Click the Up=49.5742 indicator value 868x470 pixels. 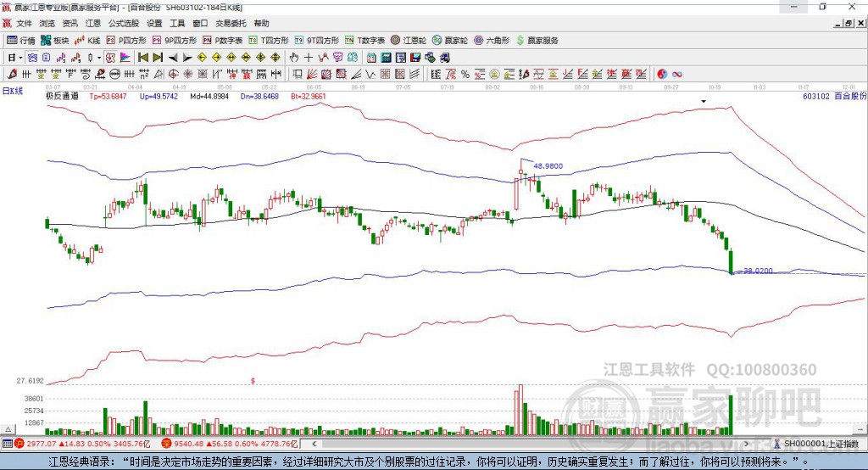coord(159,96)
